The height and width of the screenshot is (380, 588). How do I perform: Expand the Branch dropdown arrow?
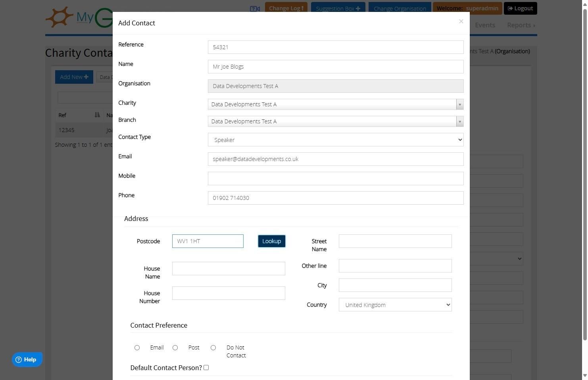(x=459, y=121)
